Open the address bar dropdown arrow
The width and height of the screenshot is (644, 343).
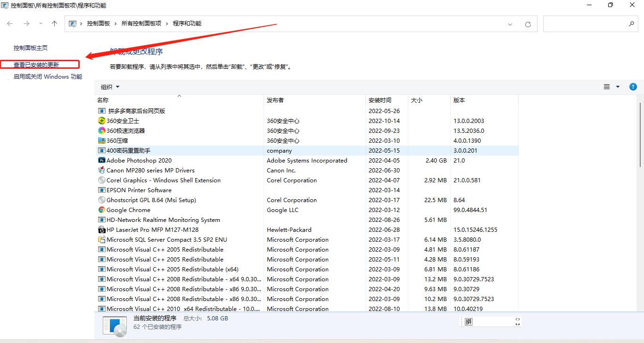pyautogui.click(x=510, y=23)
